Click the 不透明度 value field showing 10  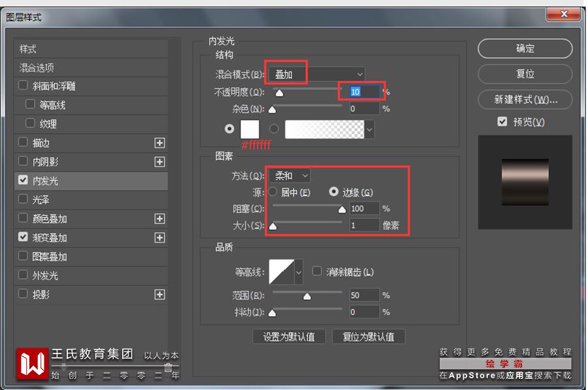(x=364, y=92)
